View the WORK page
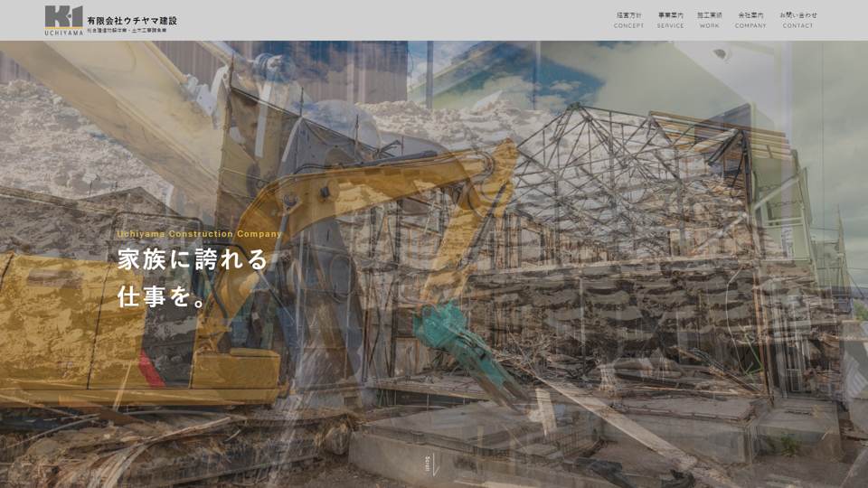This screenshot has height=488, width=868. (710, 26)
